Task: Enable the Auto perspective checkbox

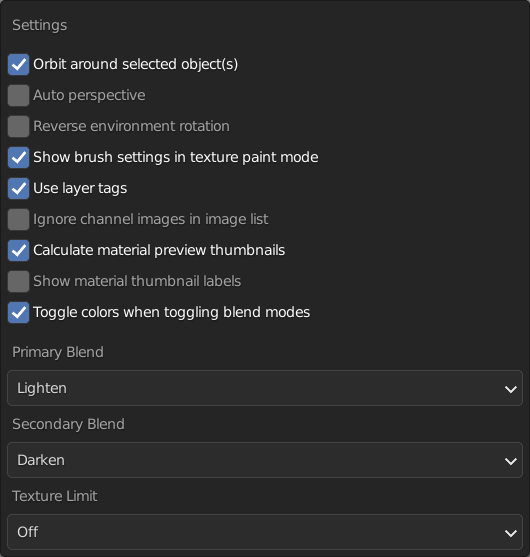Action: click(18, 96)
